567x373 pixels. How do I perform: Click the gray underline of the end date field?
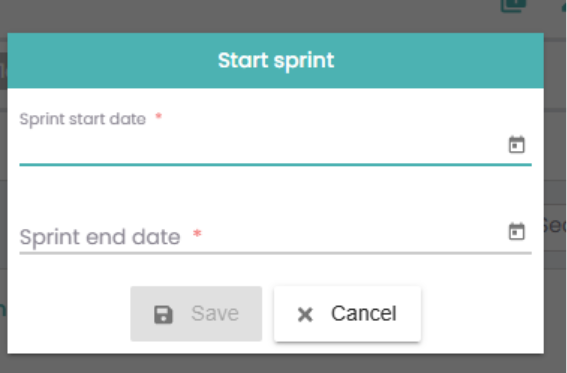tap(276, 253)
